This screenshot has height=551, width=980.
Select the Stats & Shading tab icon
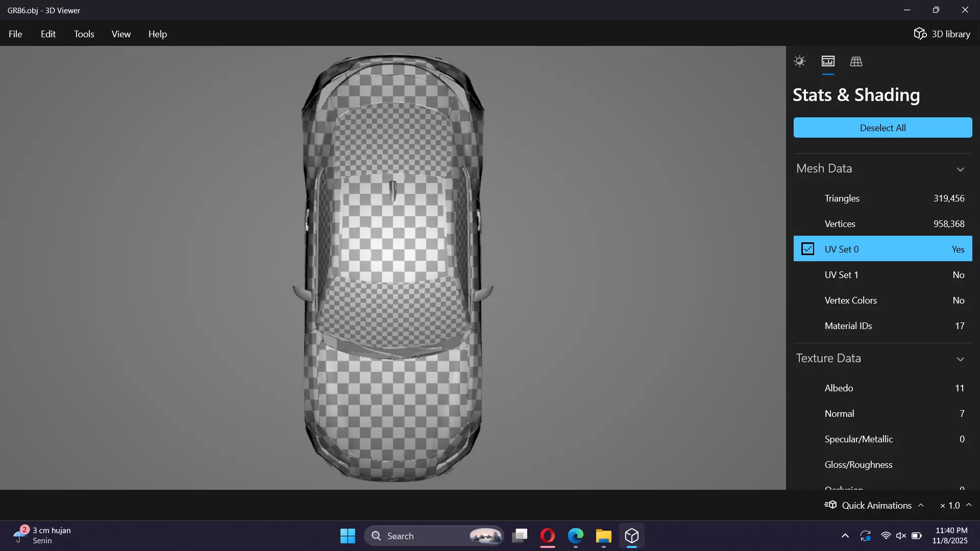[x=828, y=62]
